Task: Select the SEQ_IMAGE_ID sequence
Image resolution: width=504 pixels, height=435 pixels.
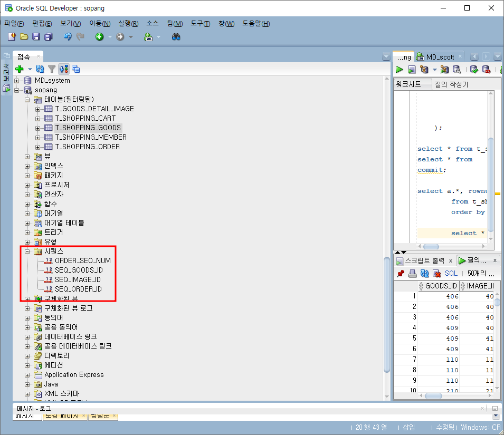Action: pos(78,279)
